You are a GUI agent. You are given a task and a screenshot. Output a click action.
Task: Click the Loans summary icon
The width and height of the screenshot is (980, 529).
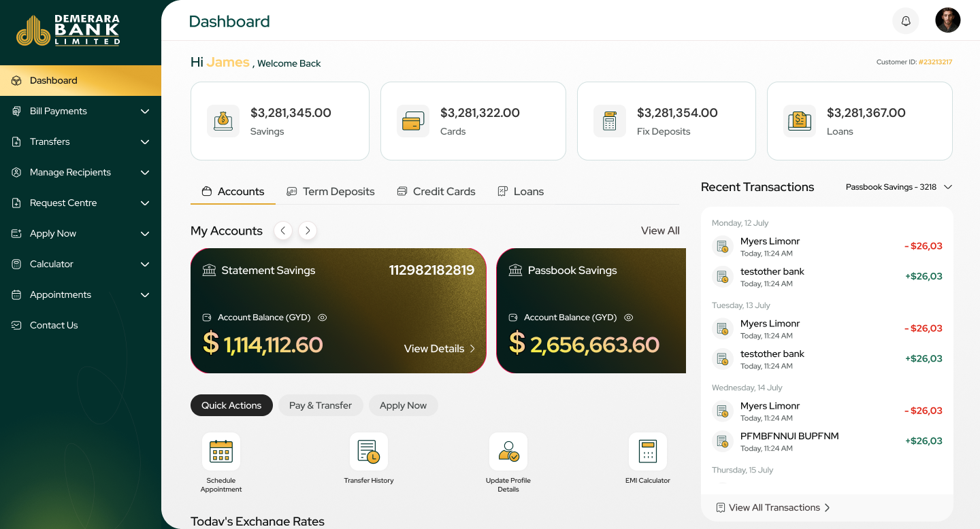pos(800,121)
